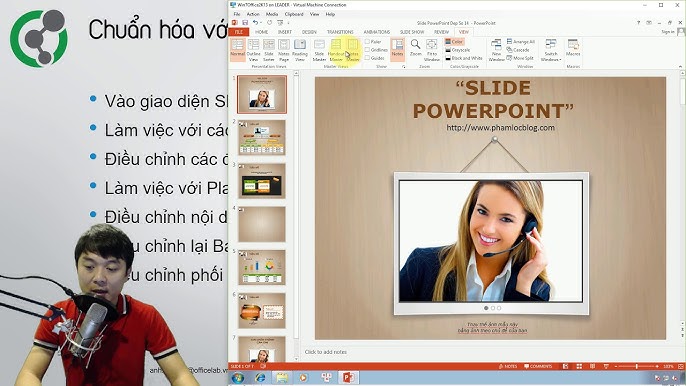Open Handout Master view
Viewport: 686px width, 386px height.
(336, 50)
